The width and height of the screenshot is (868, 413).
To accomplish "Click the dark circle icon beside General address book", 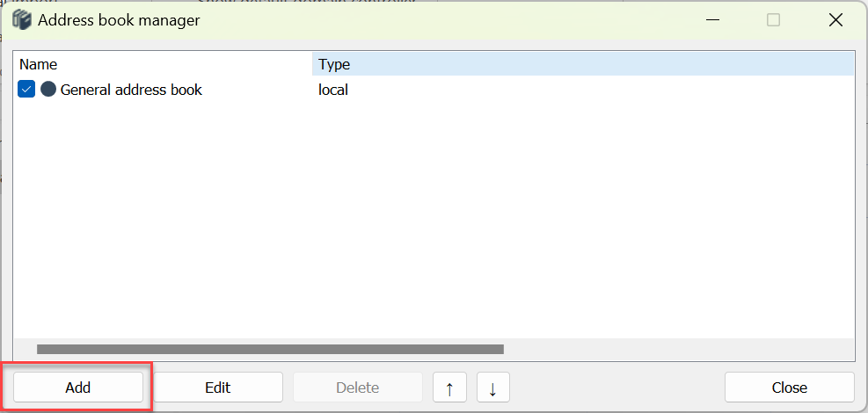I will point(48,89).
